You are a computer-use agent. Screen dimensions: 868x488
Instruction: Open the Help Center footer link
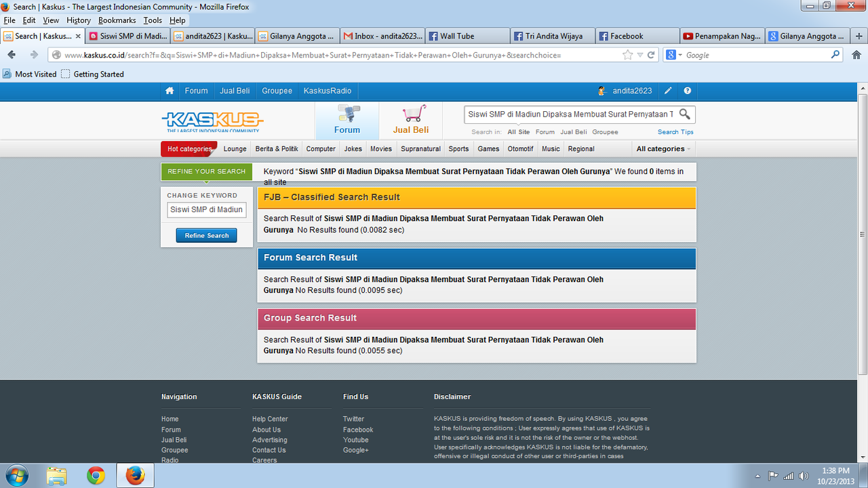tap(270, 419)
